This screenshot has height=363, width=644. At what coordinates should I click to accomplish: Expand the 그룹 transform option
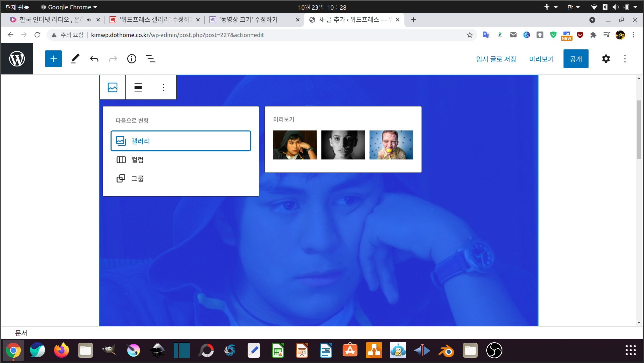tap(137, 178)
